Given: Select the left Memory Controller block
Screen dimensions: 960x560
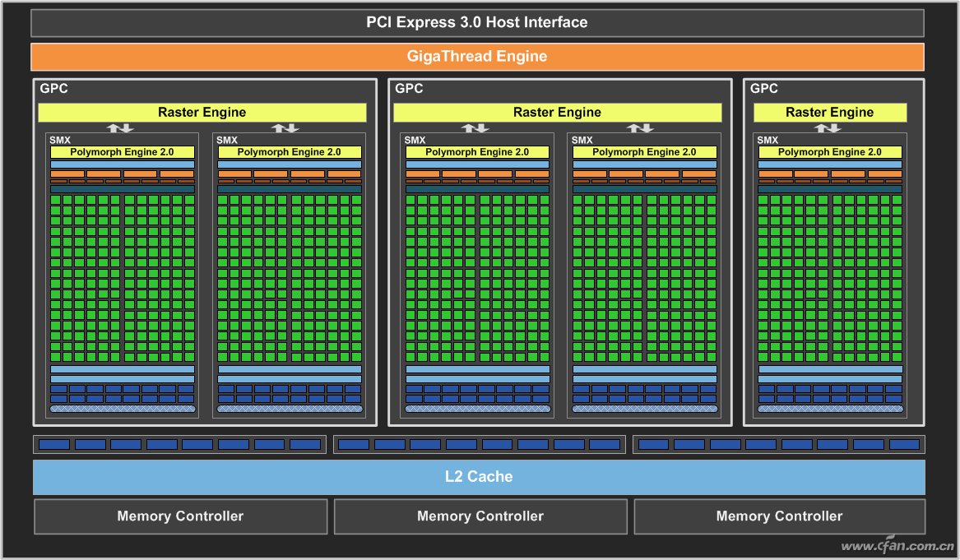Looking at the screenshot, I should pyautogui.click(x=181, y=516).
